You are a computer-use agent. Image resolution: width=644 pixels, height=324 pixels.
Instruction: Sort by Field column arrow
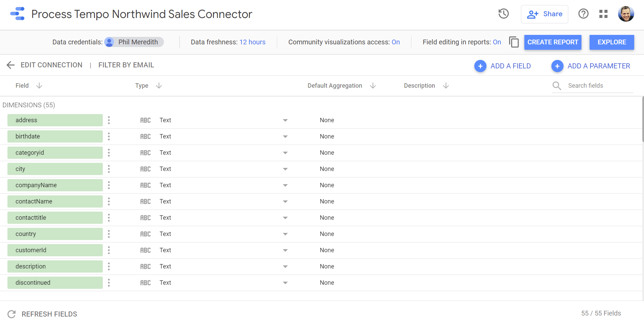click(39, 86)
